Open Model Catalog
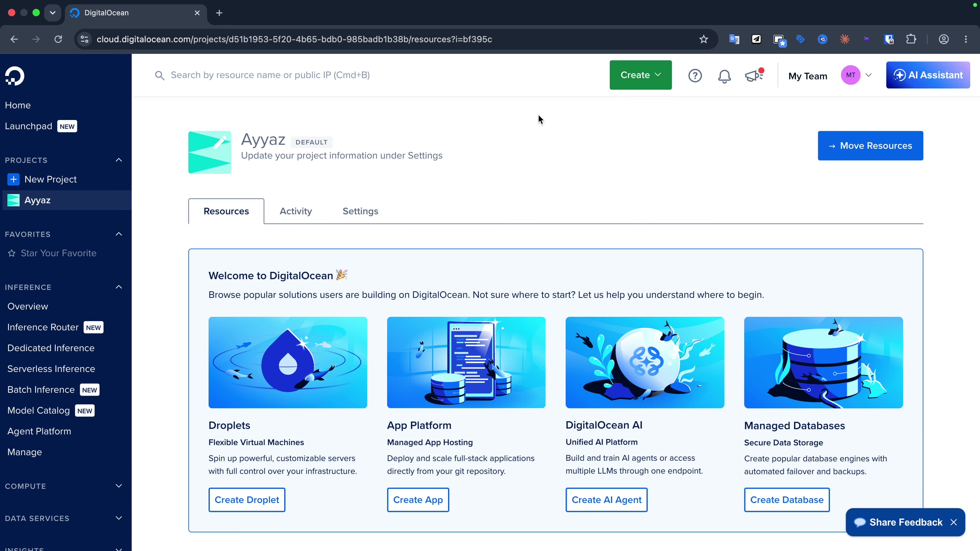Screen dimensions: 980x551 (39, 411)
